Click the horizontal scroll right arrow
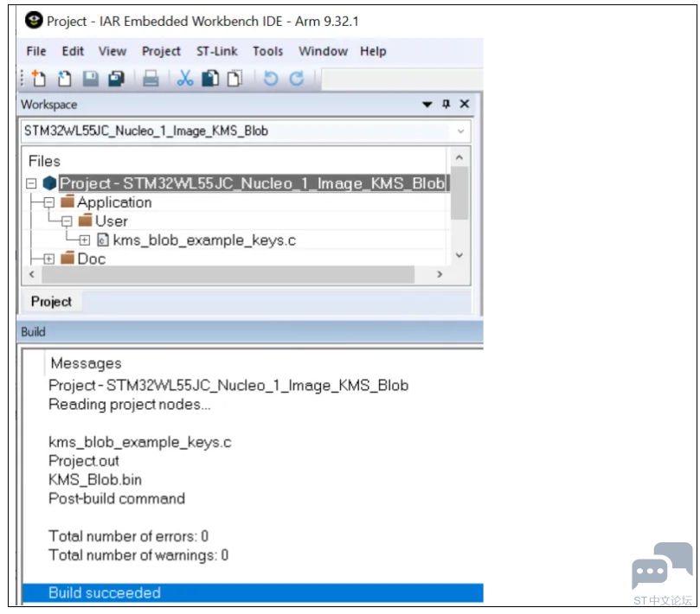The height and width of the screenshot is (614, 700). 440,274
